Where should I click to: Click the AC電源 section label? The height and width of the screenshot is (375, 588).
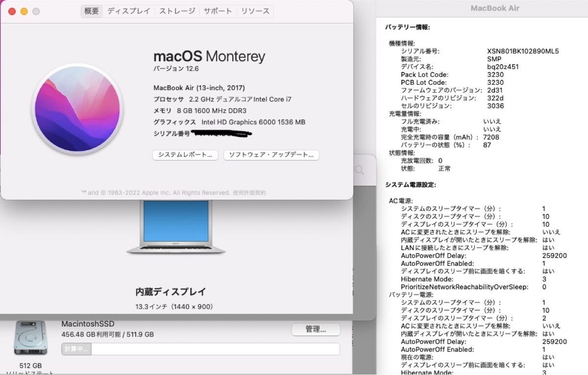click(401, 201)
